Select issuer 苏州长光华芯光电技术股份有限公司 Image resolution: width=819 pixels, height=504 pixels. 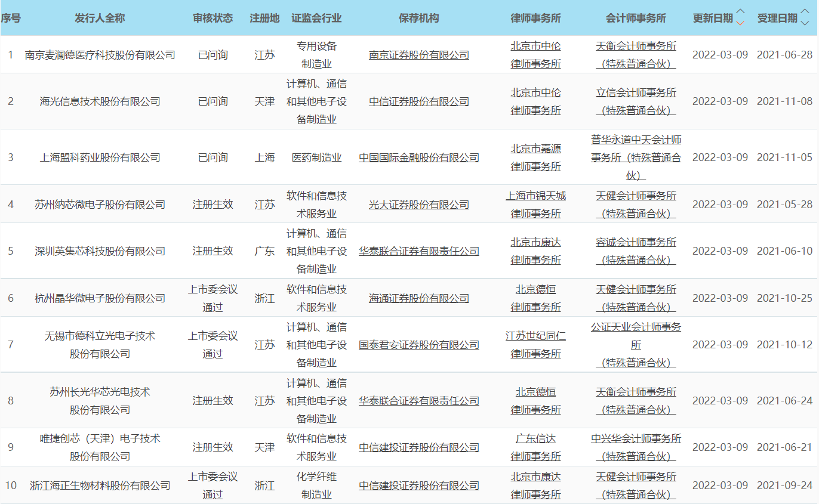100,401
